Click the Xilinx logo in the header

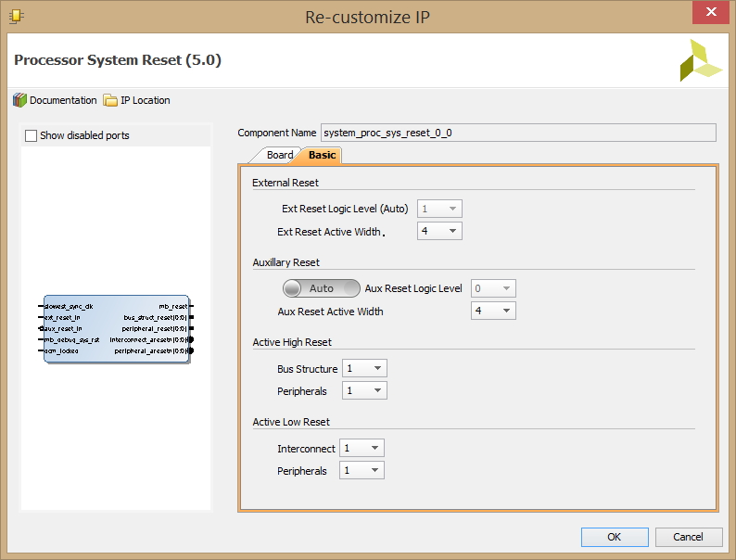(701, 60)
